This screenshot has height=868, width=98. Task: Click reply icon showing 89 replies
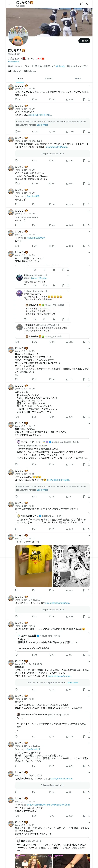[16, 131]
